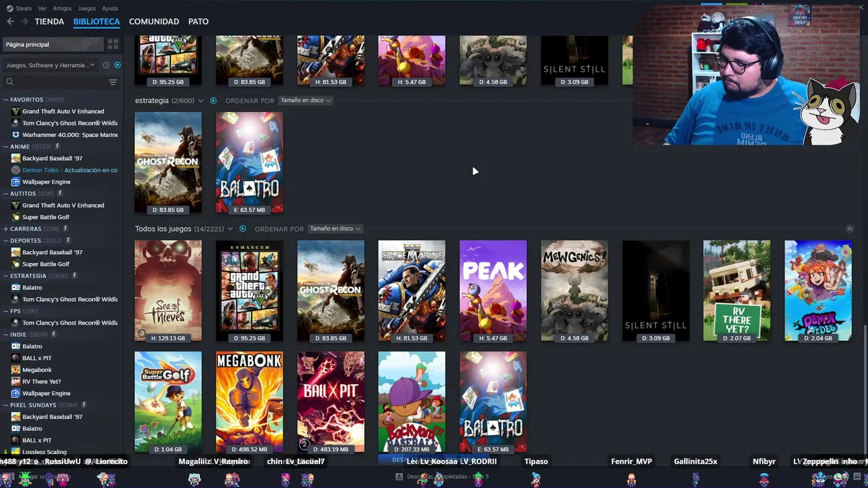Open the Juegos menu
The width and height of the screenshot is (868, 488).
(x=87, y=8)
